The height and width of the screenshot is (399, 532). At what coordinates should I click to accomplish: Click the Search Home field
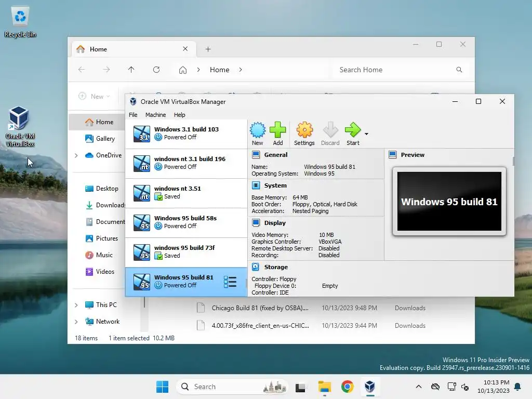(401, 70)
